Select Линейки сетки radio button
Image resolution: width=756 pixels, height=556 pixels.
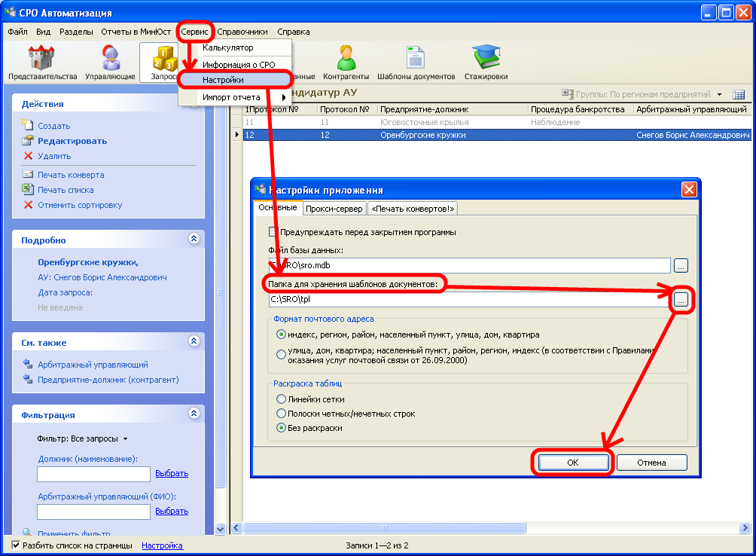coord(282,399)
